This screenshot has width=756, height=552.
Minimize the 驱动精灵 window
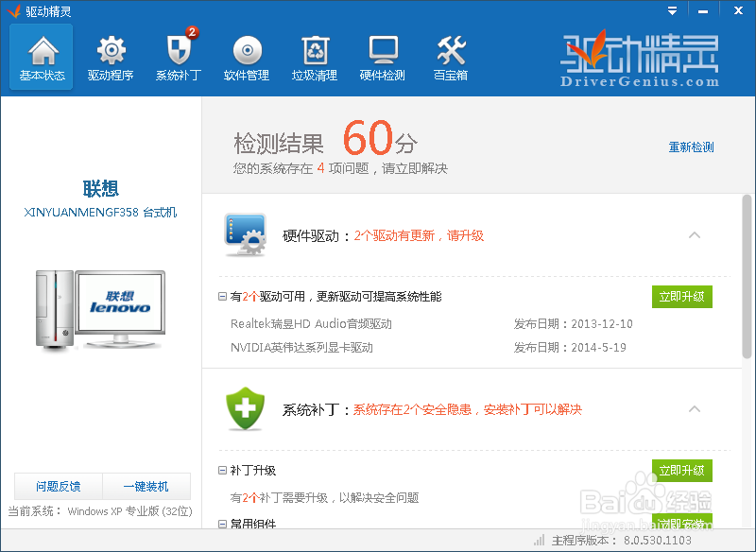pyautogui.click(x=703, y=10)
